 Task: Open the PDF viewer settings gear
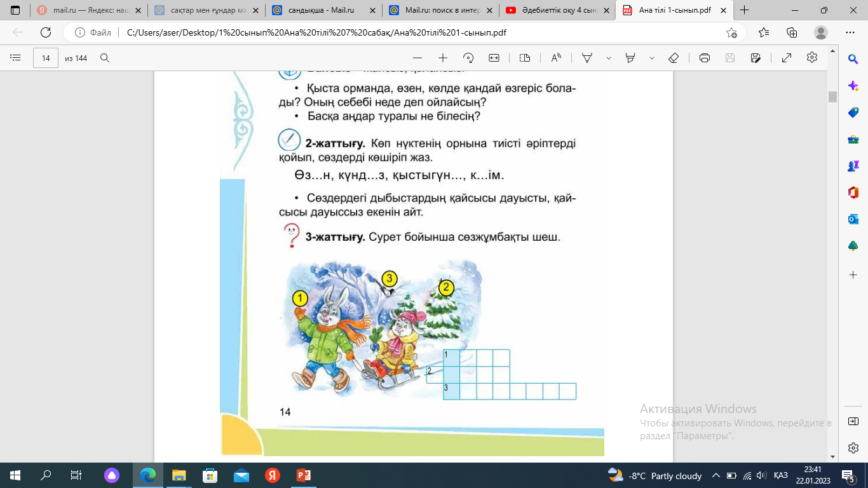[x=811, y=58]
